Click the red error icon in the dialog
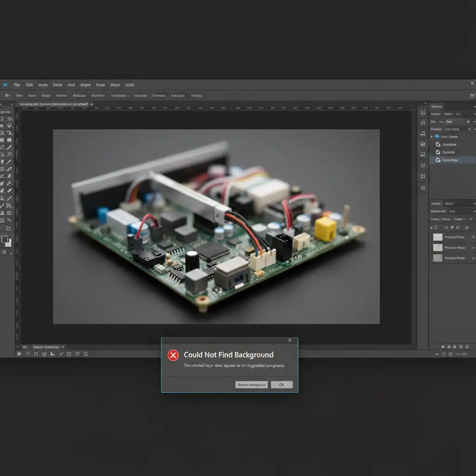The image size is (476, 476). (x=173, y=355)
